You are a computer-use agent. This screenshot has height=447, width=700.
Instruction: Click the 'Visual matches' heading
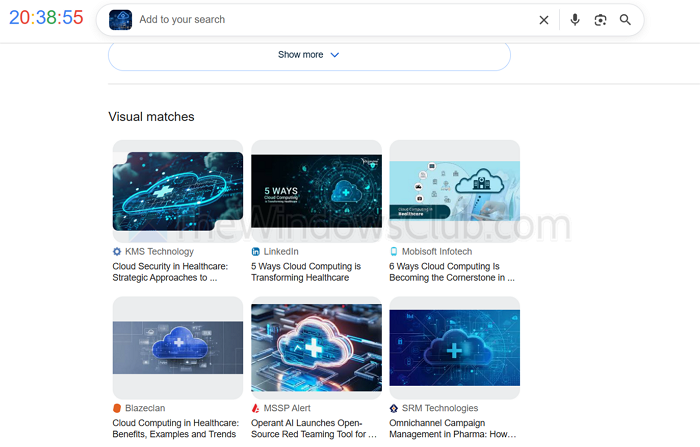151,117
